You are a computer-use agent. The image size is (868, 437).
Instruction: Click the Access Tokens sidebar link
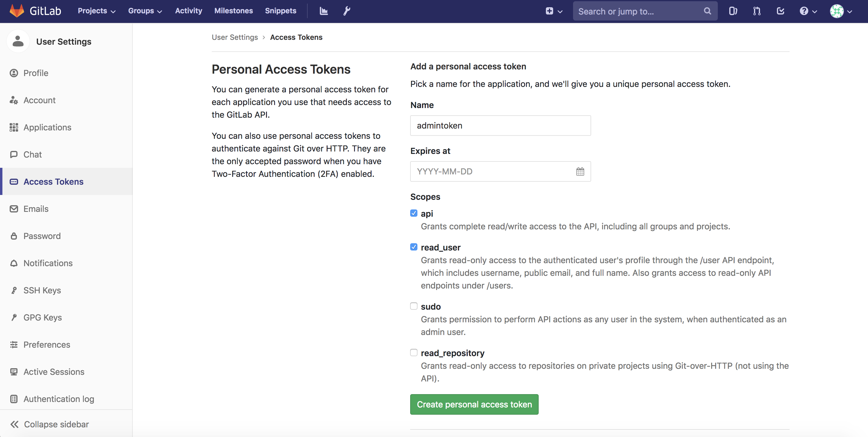pyautogui.click(x=53, y=181)
